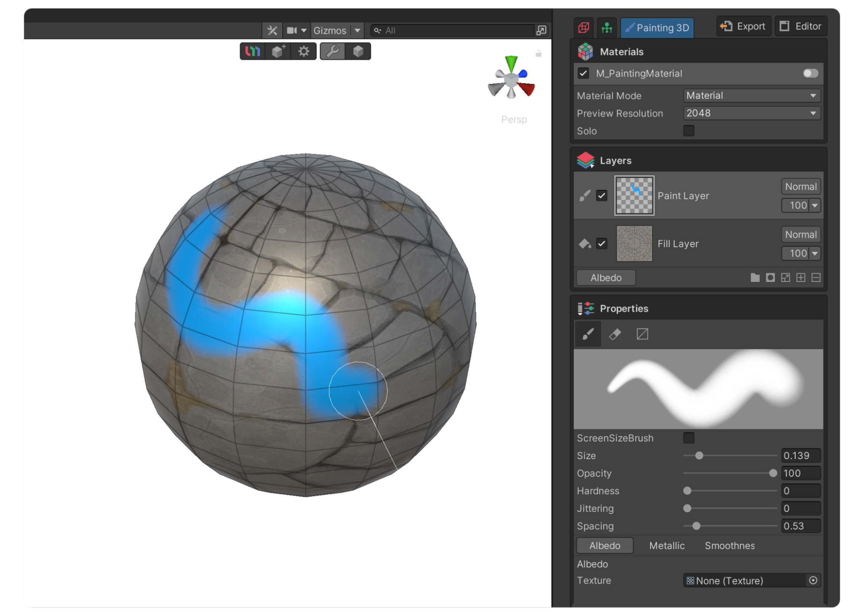Uncheck the visibility checkbox of Paint Layer
The height and width of the screenshot is (616, 864).
(602, 196)
